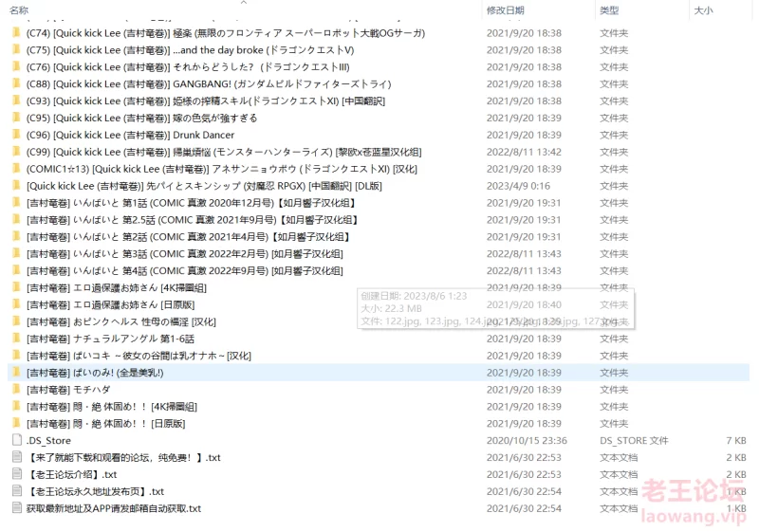Click the 'DS_STORE 文件' type cell
The image size is (759, 532).
(x=634, y=441)
